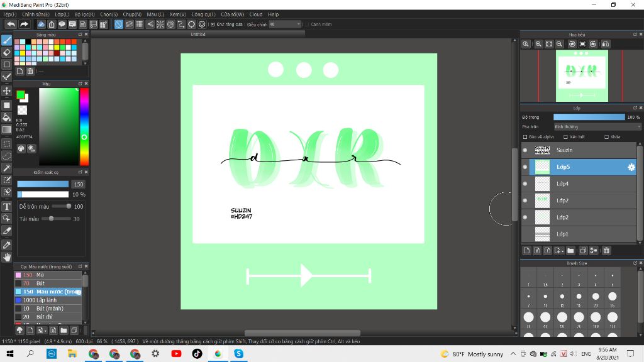This screenshot has width=644, height=362.
Task: Click the Undo arrow in toolbar
Action: tap(11, 25)
